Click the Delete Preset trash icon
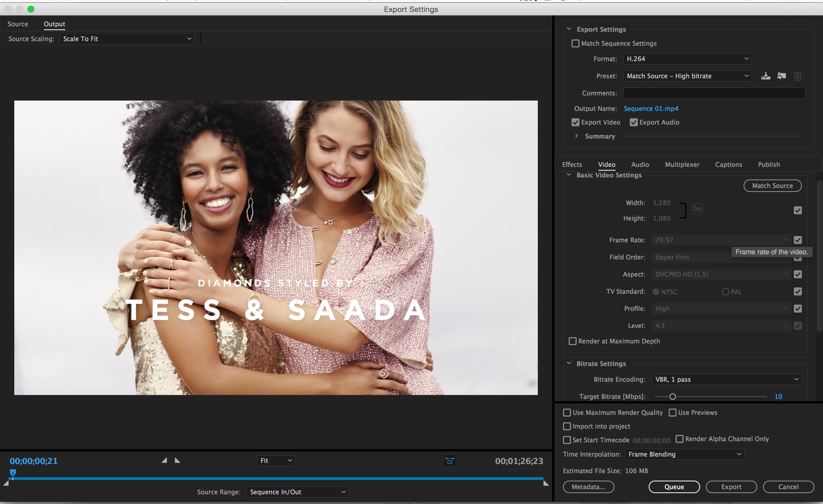This screenshot has width=823, height=504. click(x=797, y=76)
